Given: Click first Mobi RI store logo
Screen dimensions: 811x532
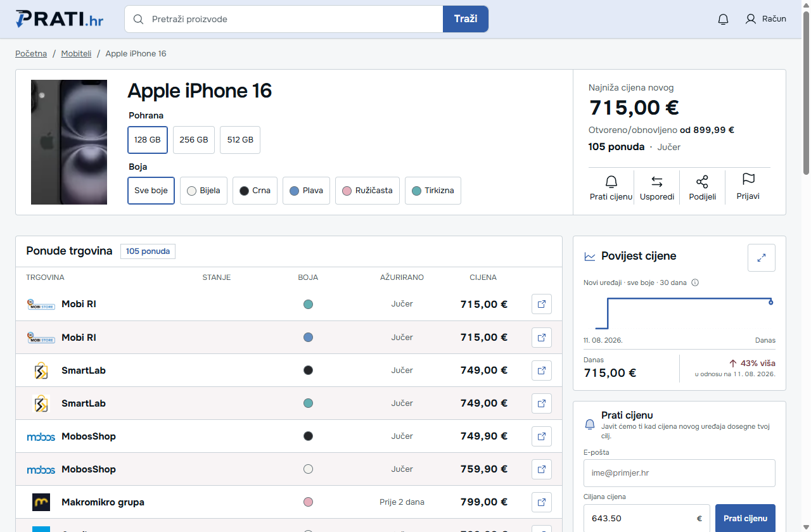Looking at the screenshot, I should [41, 305].
